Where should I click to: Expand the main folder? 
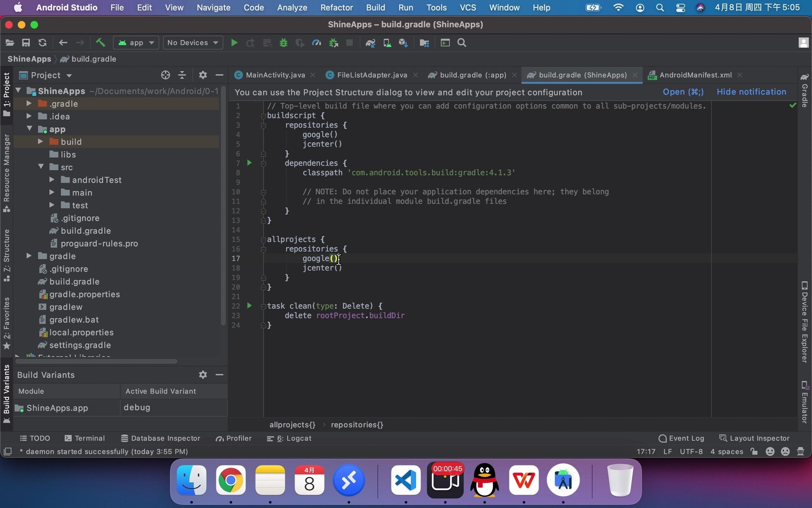click(x=52, y=192)
